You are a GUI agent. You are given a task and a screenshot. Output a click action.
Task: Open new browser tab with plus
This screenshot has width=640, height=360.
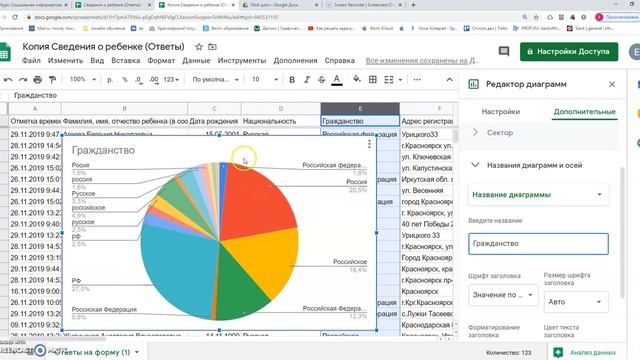coord(413,5)
